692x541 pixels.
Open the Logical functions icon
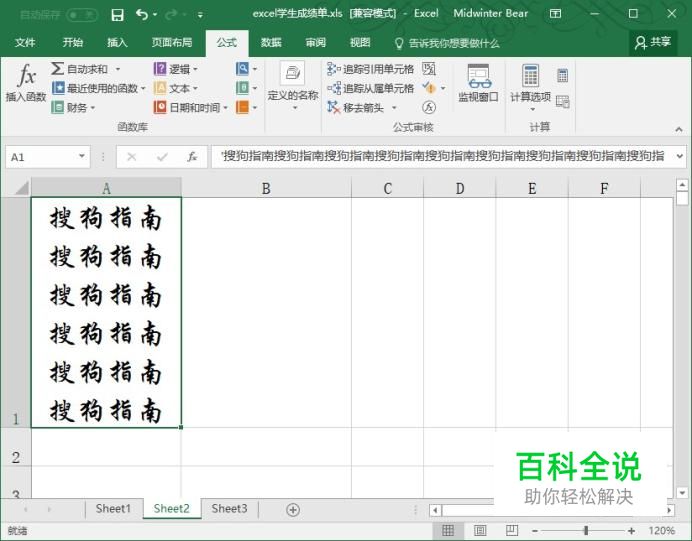click(x=160, y=69)
